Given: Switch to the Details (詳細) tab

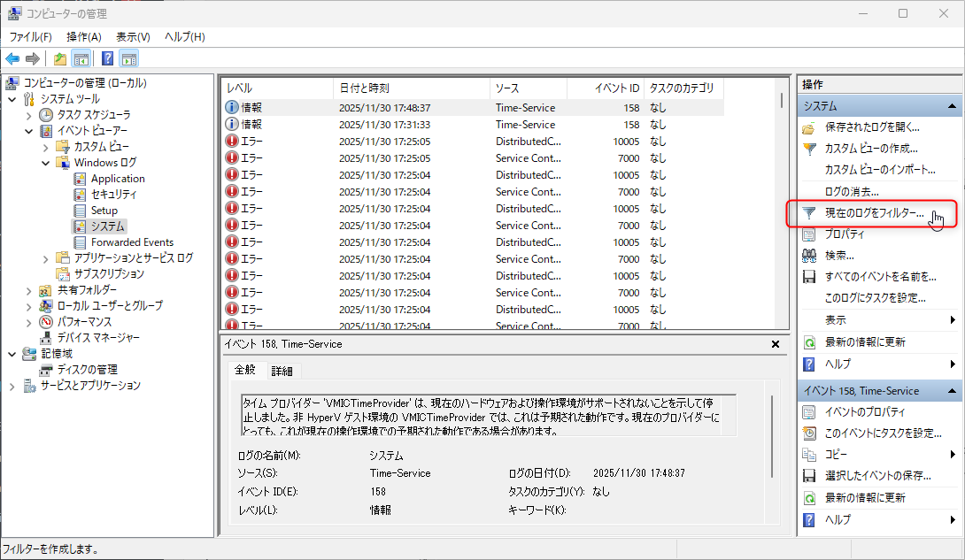Looking at the screenshot, I should click(x=282, y=371).
